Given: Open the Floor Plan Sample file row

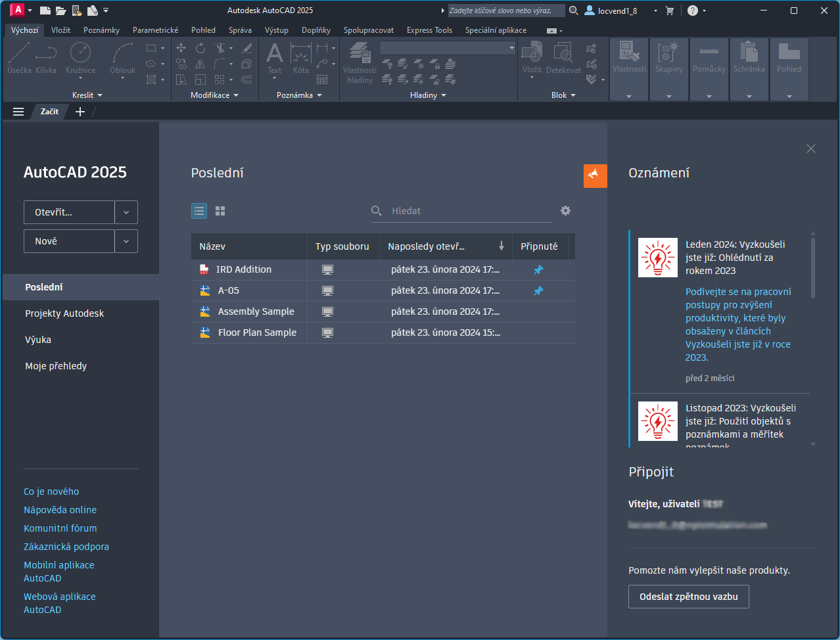Looking at the screenshot, I should [383, 332].
